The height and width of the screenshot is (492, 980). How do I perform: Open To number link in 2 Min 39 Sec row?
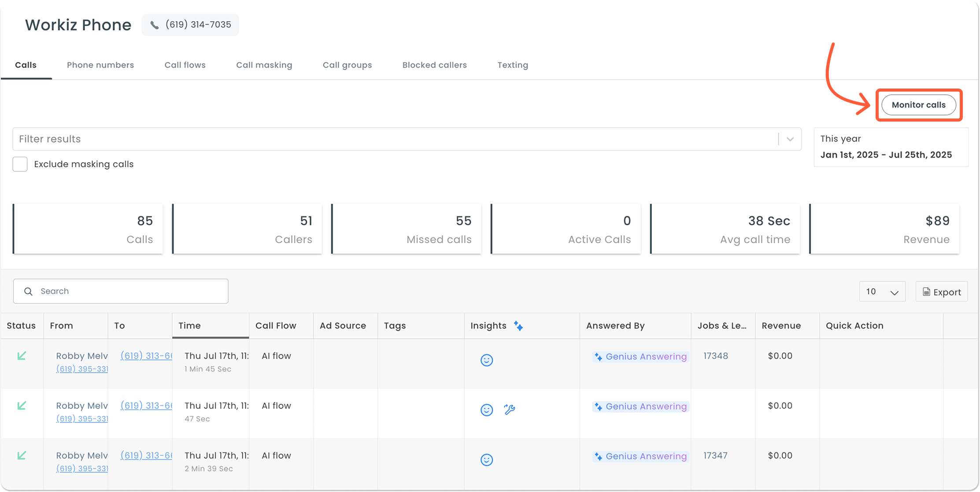[146, 455]
